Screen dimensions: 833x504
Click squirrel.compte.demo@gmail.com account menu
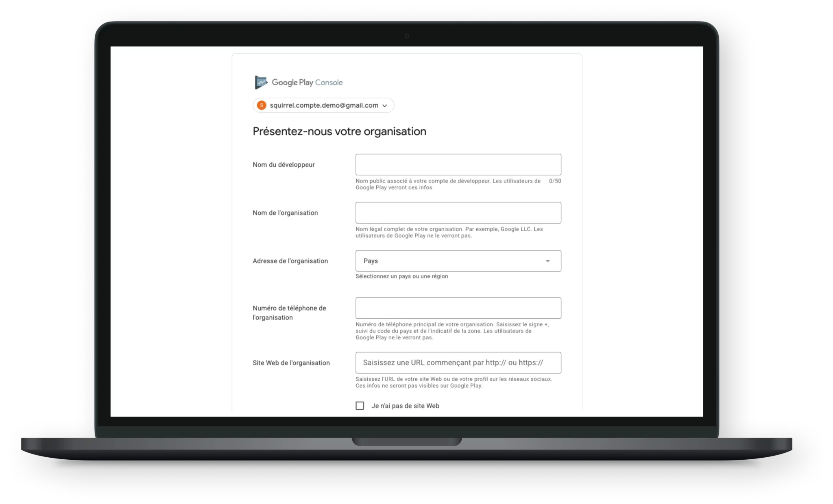321,105
